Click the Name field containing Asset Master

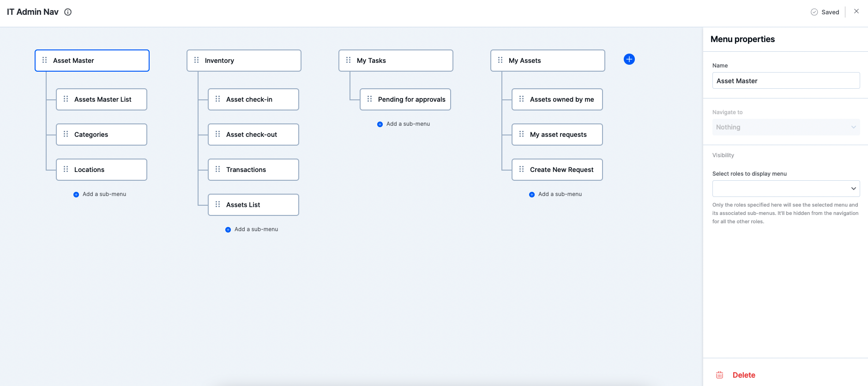click(x=786, y=80)
